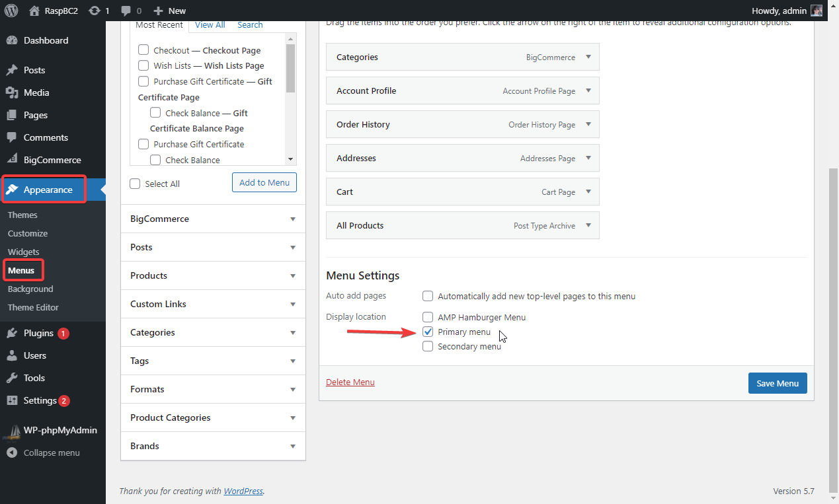
Task: Click the Media library icon
Action: [12, 92]
